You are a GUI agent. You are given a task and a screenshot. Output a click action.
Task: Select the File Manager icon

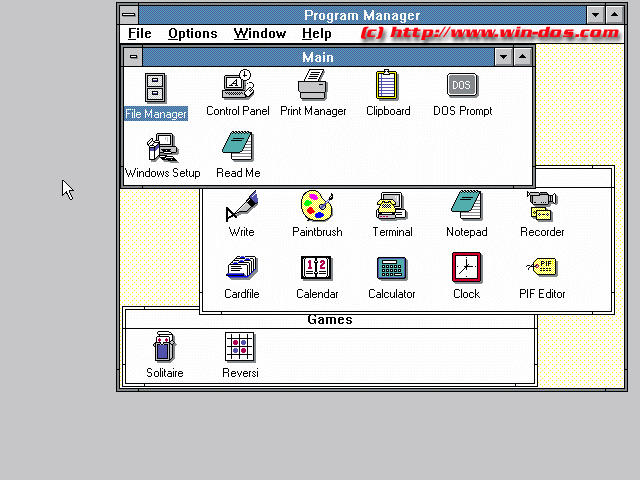[x=156, y=88]
